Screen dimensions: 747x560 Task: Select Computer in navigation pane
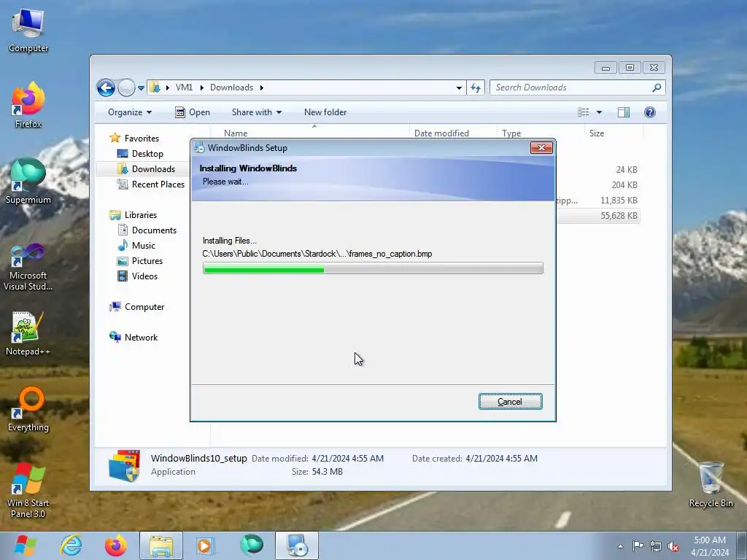coord(137,307)
